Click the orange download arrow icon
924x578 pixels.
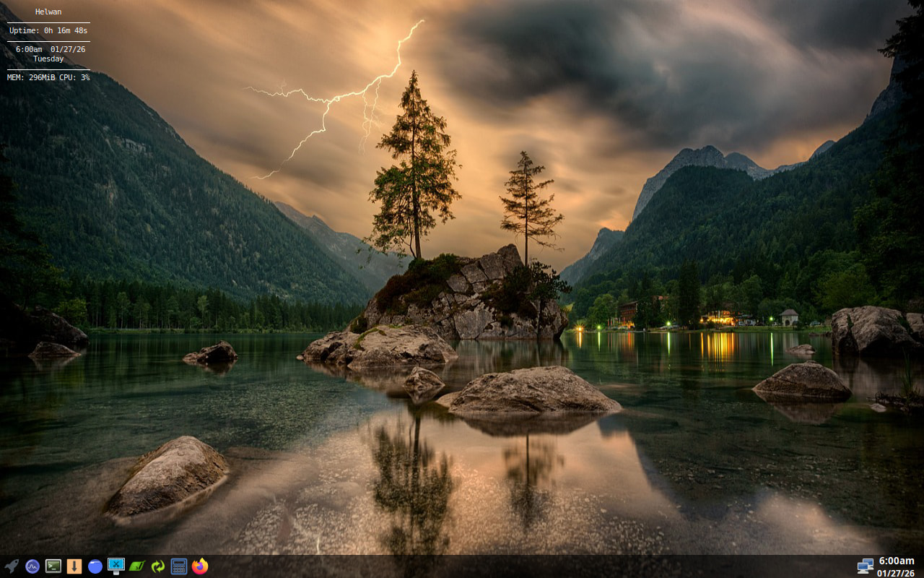pos(74,566)
